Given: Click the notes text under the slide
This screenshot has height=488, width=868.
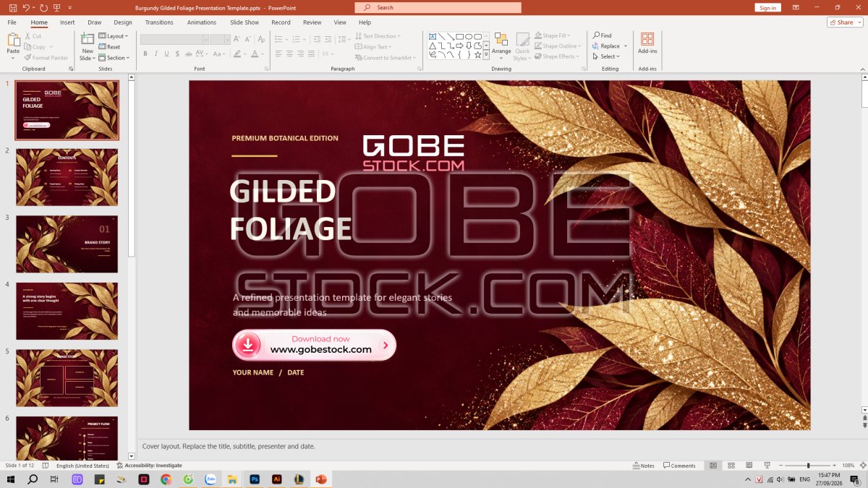Looking at the screenshot, I should tap(229, 446).
